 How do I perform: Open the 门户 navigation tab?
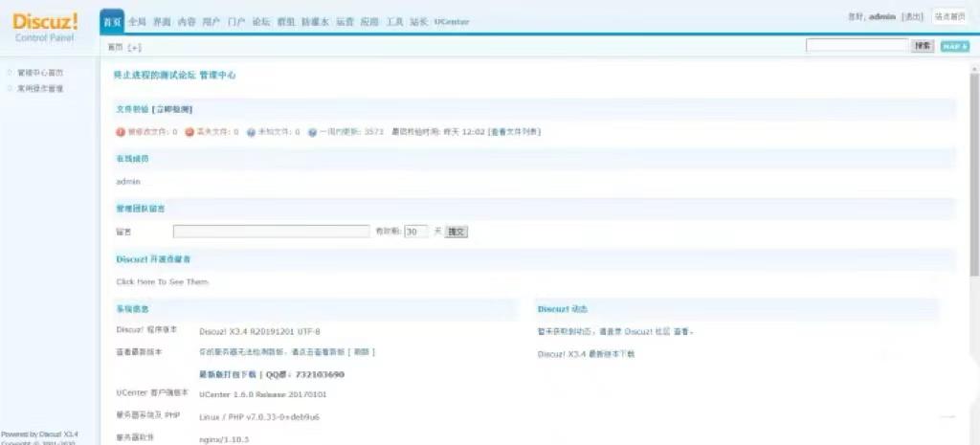pos(236,22)
